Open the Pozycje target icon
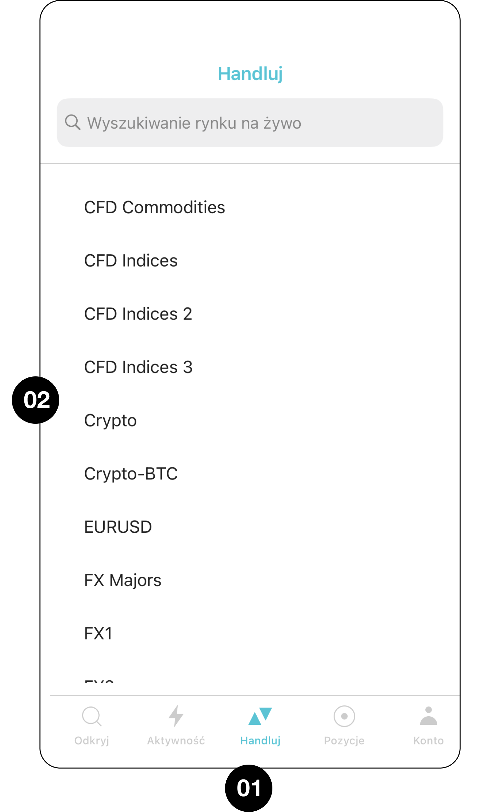 click(x=344, y=716)
